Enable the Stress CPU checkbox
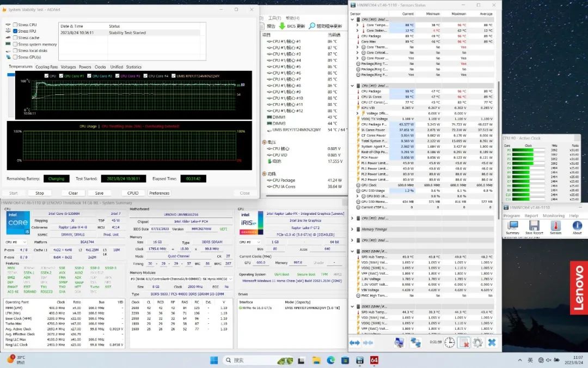The image size is (588, 368). [15, 25]
